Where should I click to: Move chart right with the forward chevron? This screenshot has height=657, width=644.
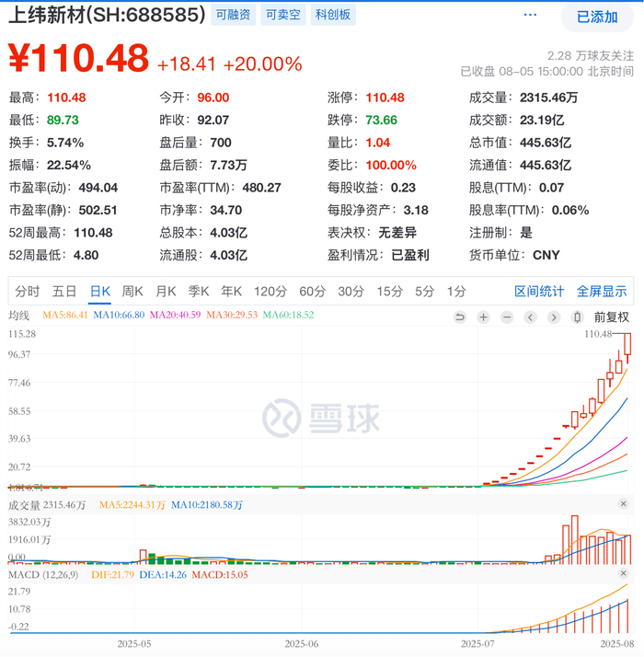coord(554,317)
